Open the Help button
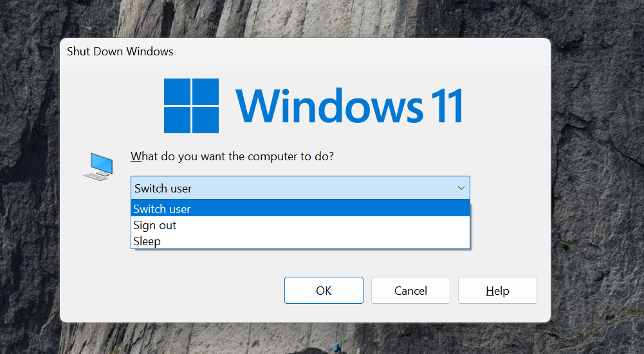Screen dimensions: 644x354 click(497, 290)
